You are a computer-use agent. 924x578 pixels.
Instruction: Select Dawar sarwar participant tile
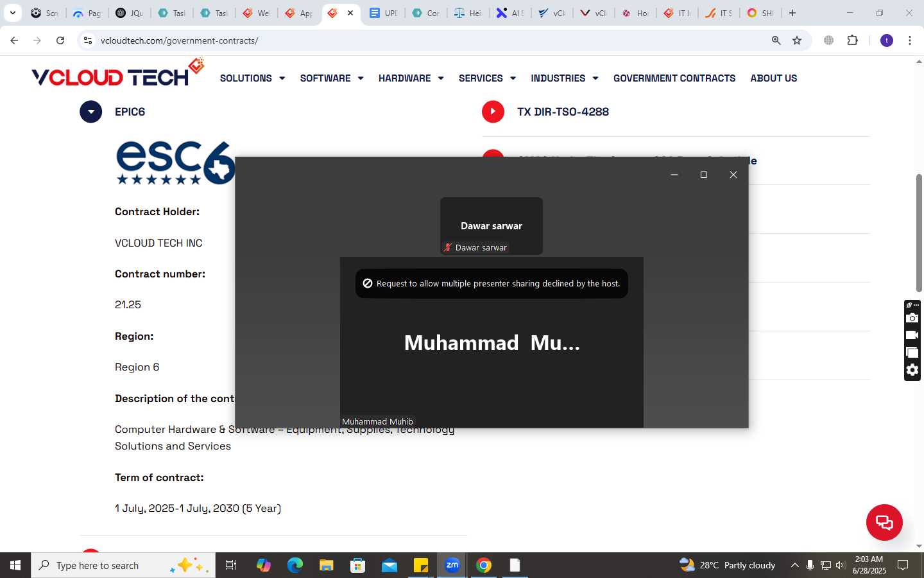point(492,226)
